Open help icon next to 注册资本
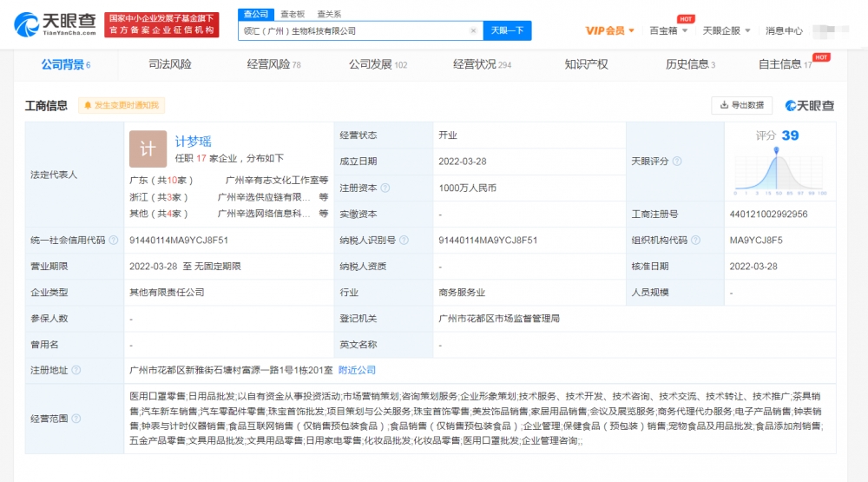This screenshot has width=868, height=482. 385,188
